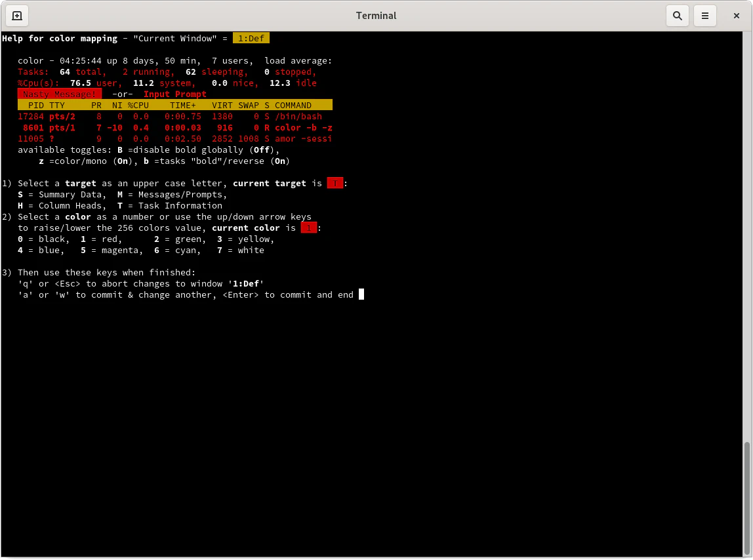This screenshot has height=560, width=753.
Task: Click the yellow "1:Def" window label
Action: point(251,39)
